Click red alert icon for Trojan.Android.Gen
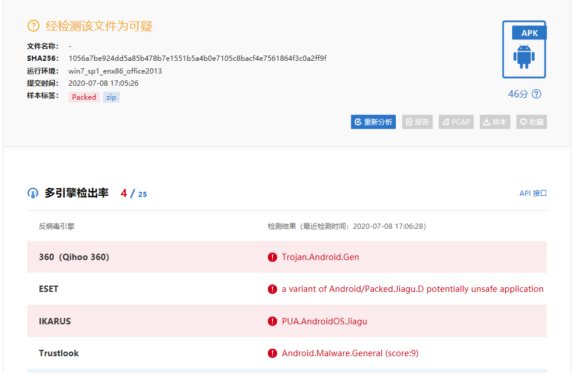 tap(273, 257)
